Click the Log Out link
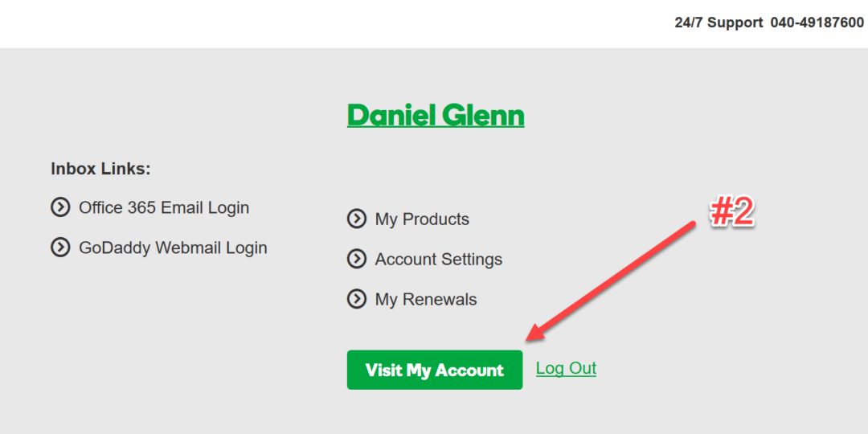The image size is (868, 434). (x=566, y=368)
